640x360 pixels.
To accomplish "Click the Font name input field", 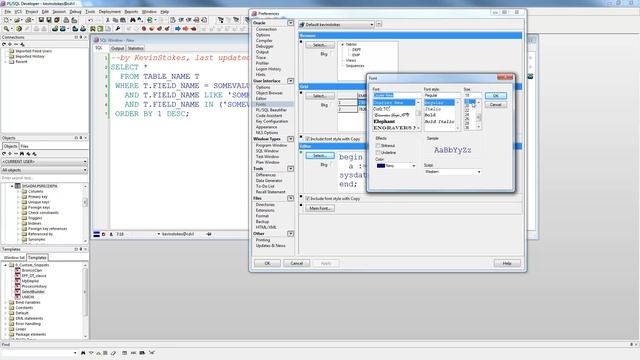I will pos(397,95).
